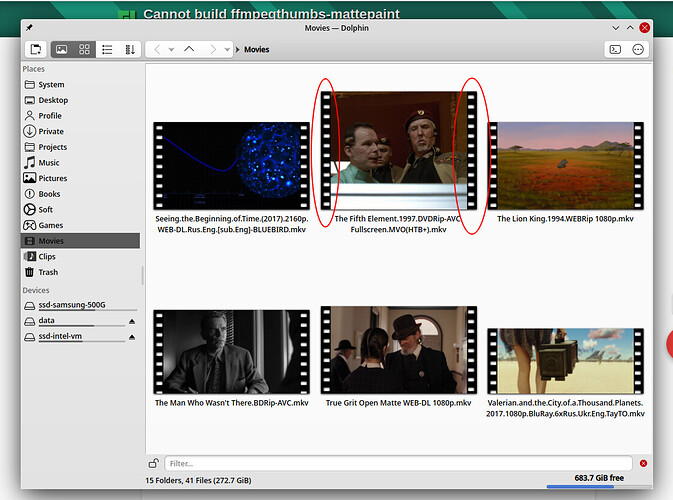This screenshot has width=673, height=500.
Task: Open Desktop in Places
Action: [x=81, y=100]
